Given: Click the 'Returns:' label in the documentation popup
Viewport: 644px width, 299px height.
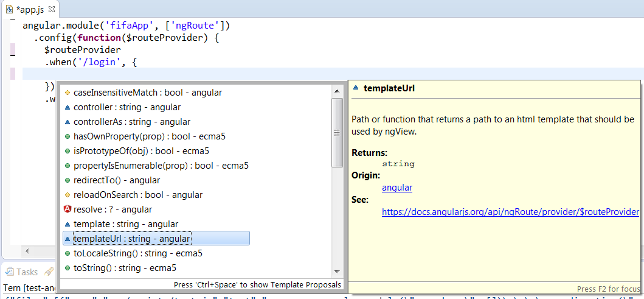Looking at the screenshot, I should point(370,153).
